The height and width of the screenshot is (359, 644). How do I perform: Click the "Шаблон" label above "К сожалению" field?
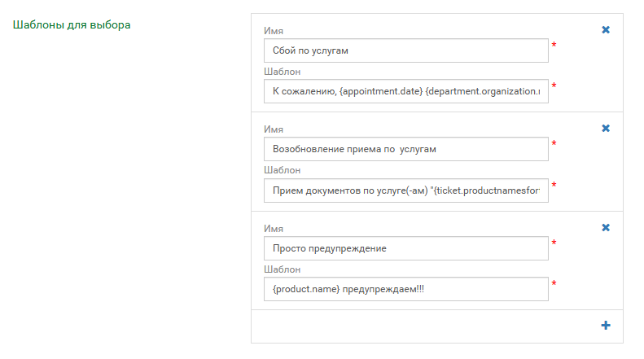click(283, 72)
